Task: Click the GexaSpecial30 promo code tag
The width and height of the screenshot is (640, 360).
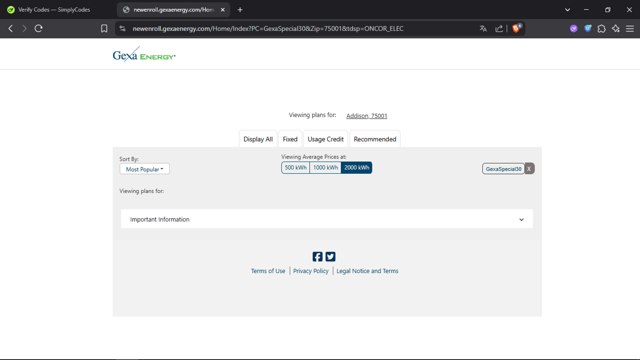Action: (503, 169)
